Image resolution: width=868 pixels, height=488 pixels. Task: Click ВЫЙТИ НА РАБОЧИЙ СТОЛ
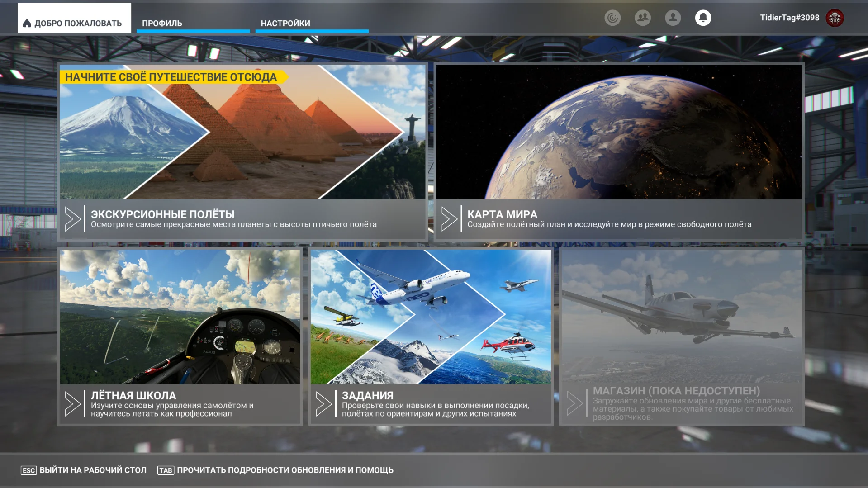coord(93,470)
